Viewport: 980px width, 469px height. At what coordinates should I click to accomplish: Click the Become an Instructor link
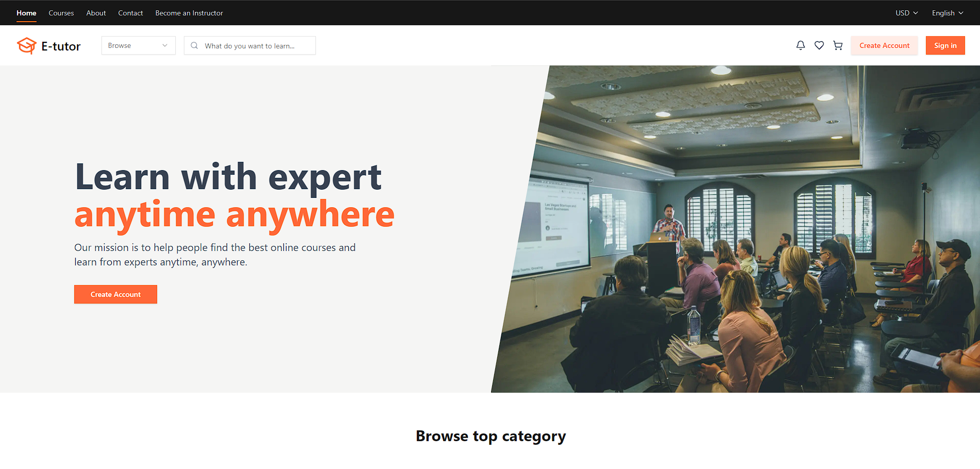(189, 13)
